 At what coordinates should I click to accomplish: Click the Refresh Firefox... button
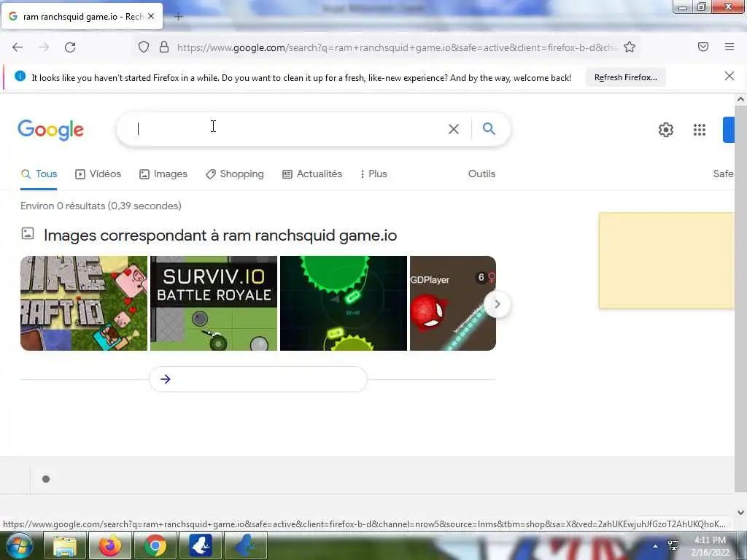tap(625, 77)
